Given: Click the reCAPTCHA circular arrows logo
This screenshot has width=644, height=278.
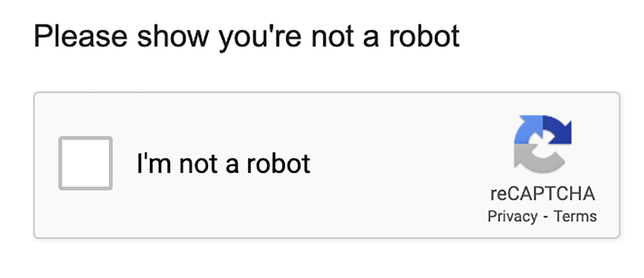Looking at the screenshot, I should (543, 142).
